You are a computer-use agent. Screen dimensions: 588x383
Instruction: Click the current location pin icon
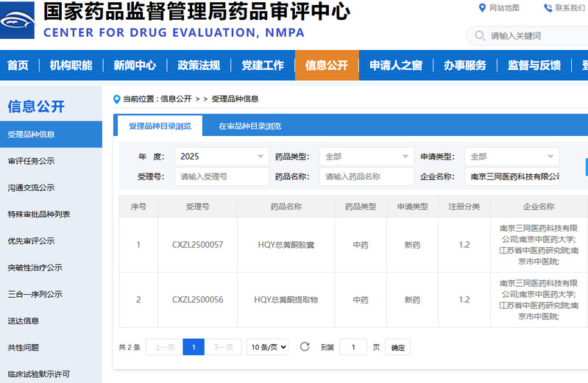[117, 99]
